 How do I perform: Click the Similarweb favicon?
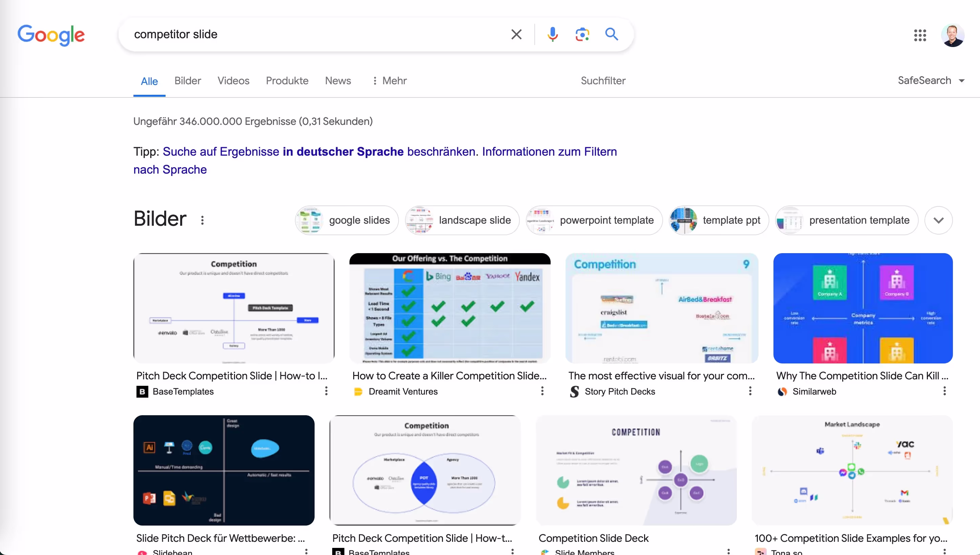tap(782, 392)
